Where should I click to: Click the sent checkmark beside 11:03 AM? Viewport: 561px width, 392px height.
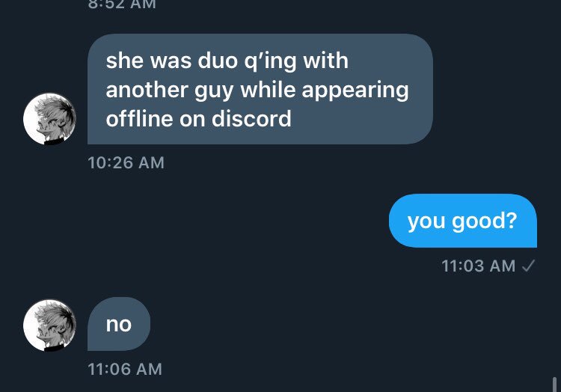528,266
